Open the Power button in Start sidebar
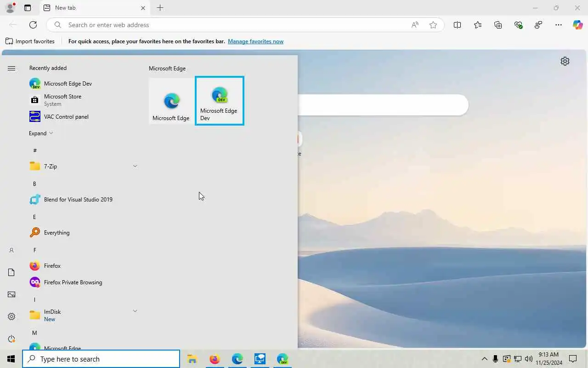Image resolution: width=588 pixels, height=368 pixels. (11, 339)
